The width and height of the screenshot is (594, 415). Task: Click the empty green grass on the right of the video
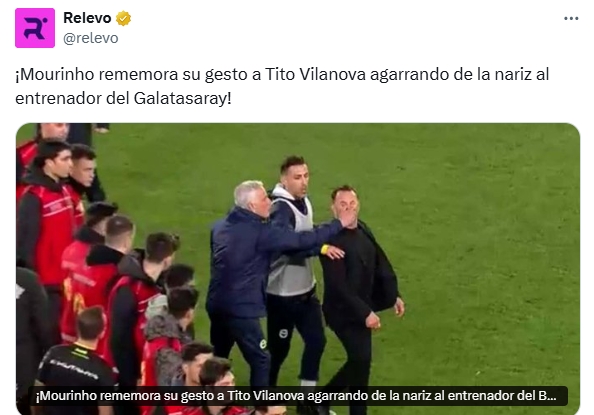[492, 265]
